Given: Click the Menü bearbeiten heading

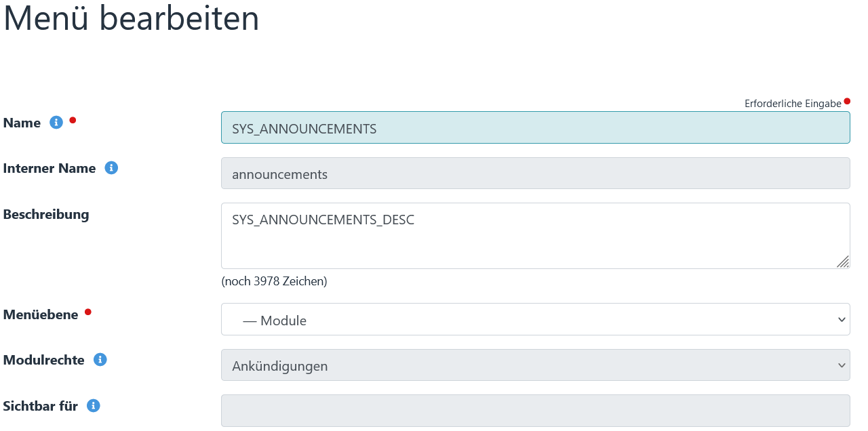Looking at the screenshot, I should pyautogui.click(x=130, y=19).
